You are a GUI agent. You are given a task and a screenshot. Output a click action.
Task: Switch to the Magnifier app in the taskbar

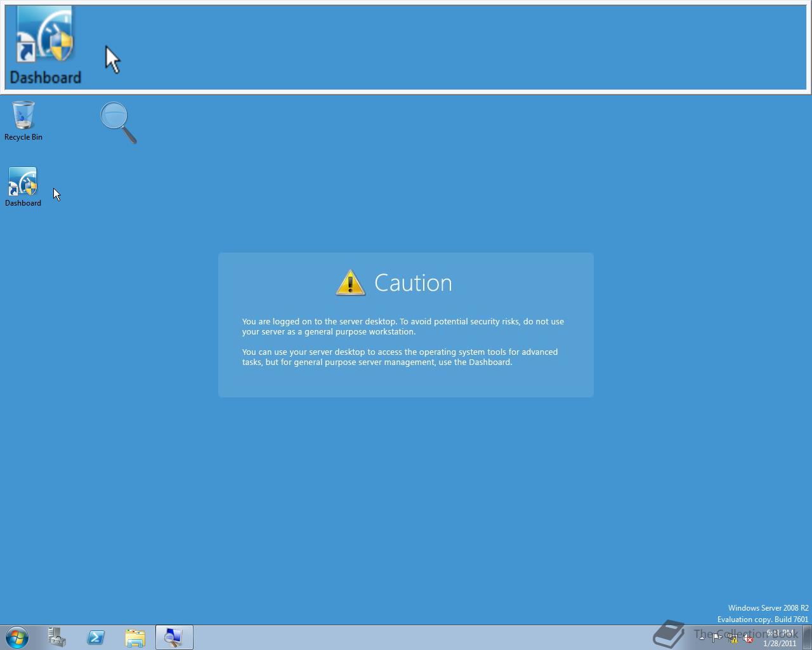(x=174, y=637)
